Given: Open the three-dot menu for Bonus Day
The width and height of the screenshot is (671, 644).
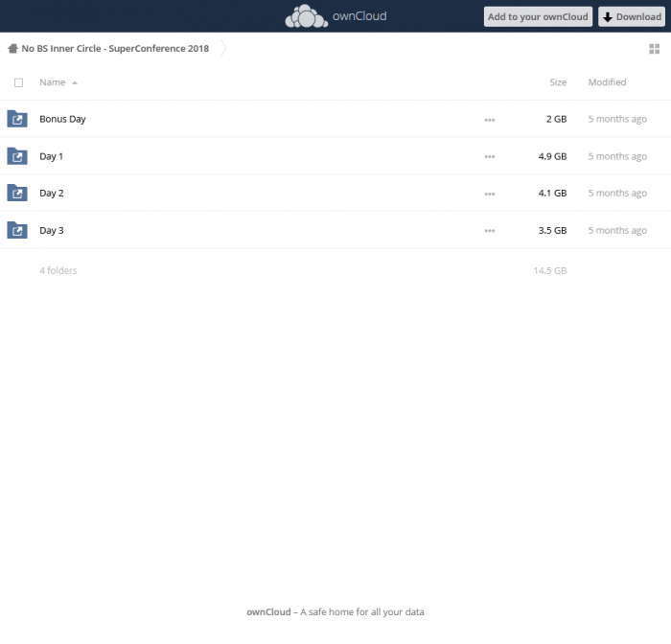Looking at the screenshot, I should point(490,120).
